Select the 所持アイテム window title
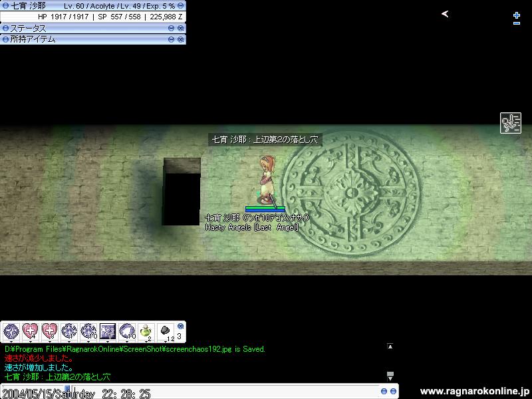The width and height of the screenshot is (532, 399). 33,39
